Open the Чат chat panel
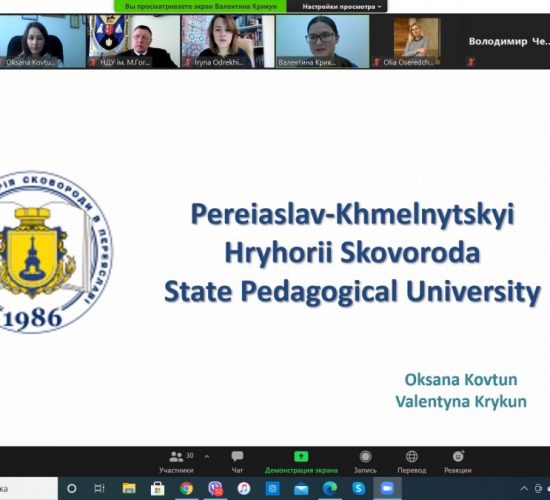Viewport: 550px width, 500px height. [x=237, y=462]
